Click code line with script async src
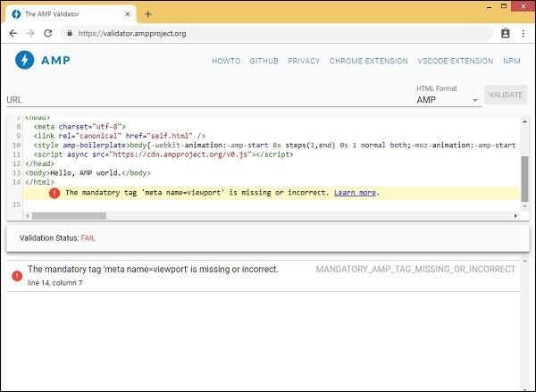 click(x=163, y=154)
